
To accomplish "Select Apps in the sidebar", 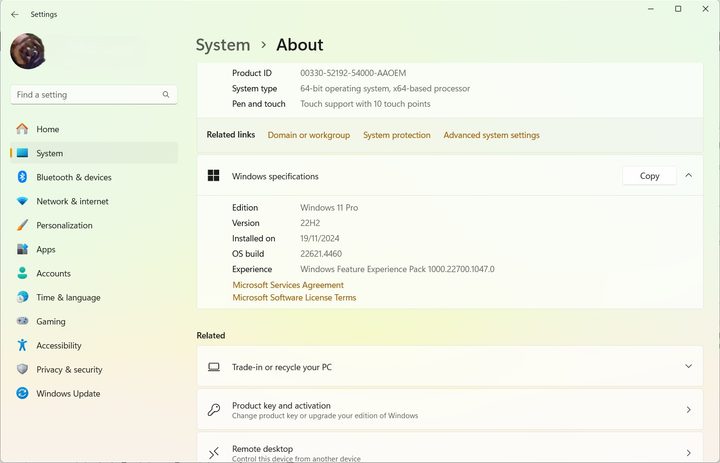I will pyautogui.click(x=94, y=249).
